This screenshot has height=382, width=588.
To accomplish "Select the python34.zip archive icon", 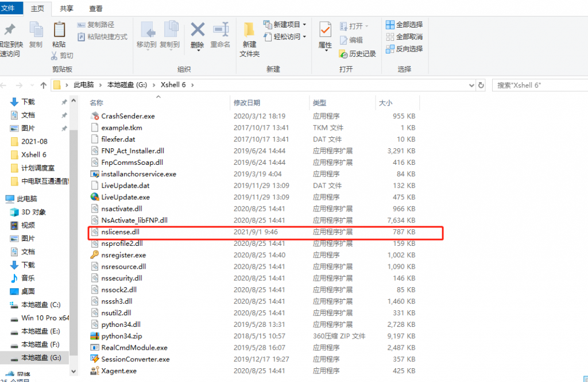I will pyautogui.click(x=95, y=336).
